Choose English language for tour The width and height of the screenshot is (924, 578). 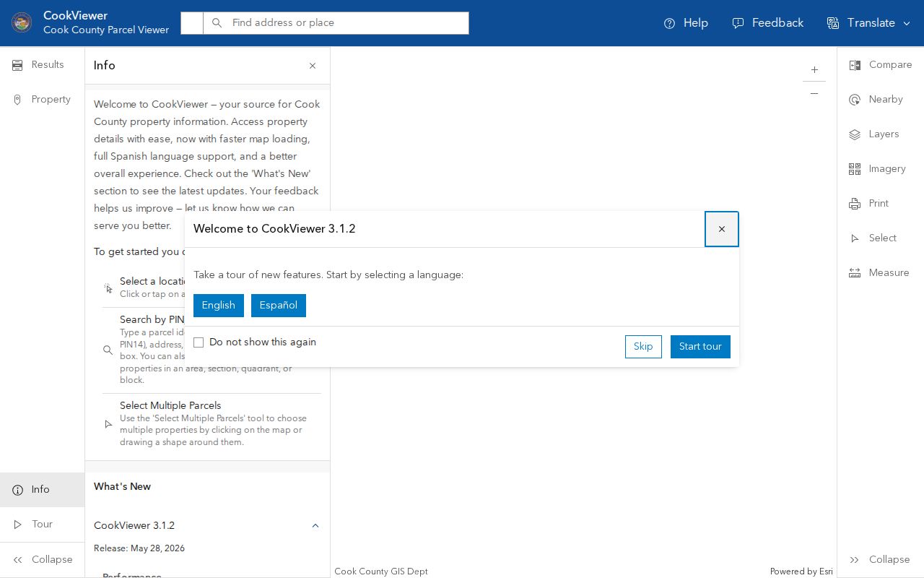[219, 306]
